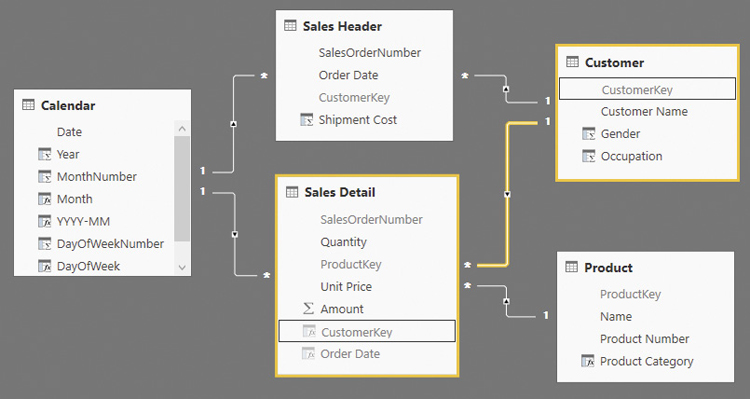Select the Product Number field
The height and width of the screenshot is (399, 750).
point(644,339)
